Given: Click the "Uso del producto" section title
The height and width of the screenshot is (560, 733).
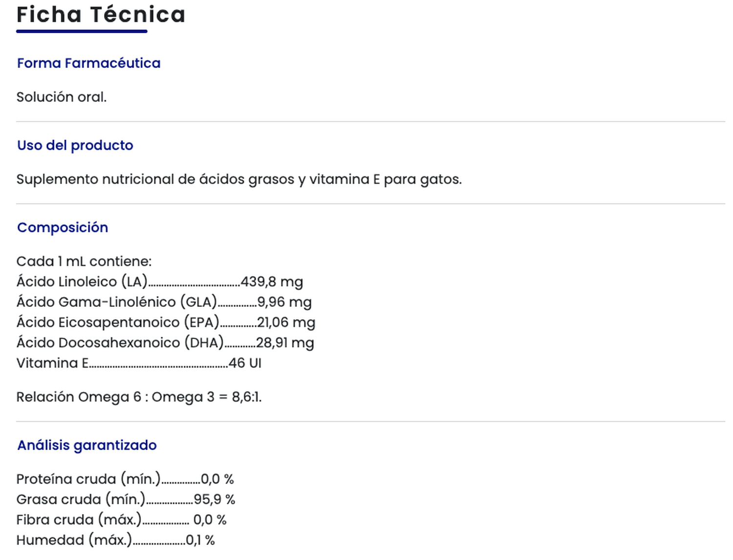Looking at the screenshot, I should [75, 145].
